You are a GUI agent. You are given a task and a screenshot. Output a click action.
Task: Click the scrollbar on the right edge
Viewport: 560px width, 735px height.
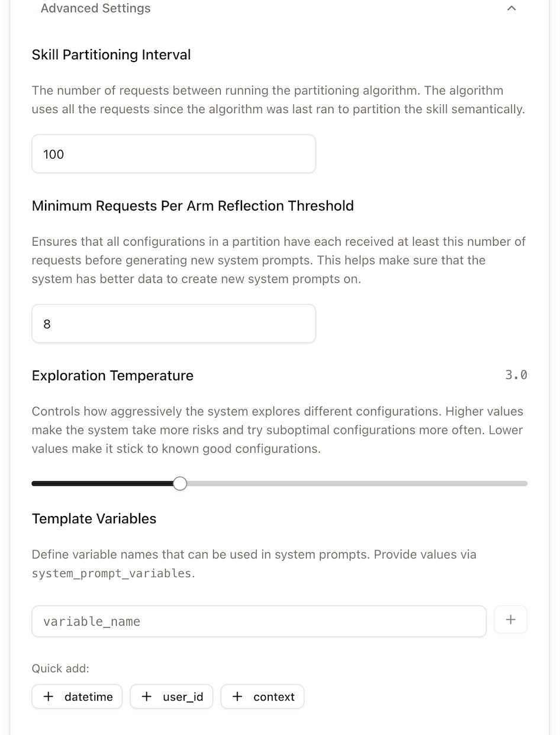tap(555, 367)
